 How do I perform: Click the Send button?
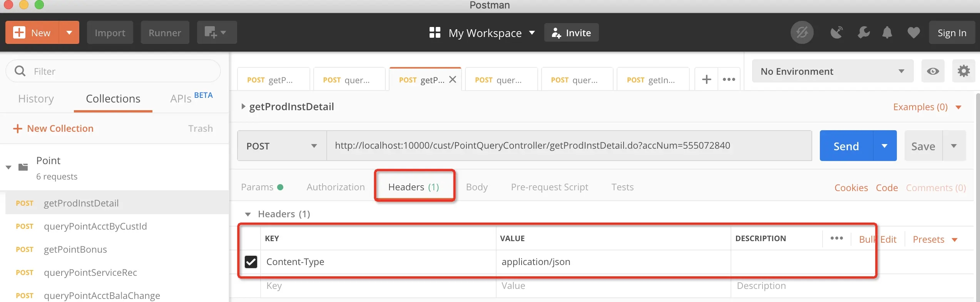pyautogui.click(x=846, y=146)
